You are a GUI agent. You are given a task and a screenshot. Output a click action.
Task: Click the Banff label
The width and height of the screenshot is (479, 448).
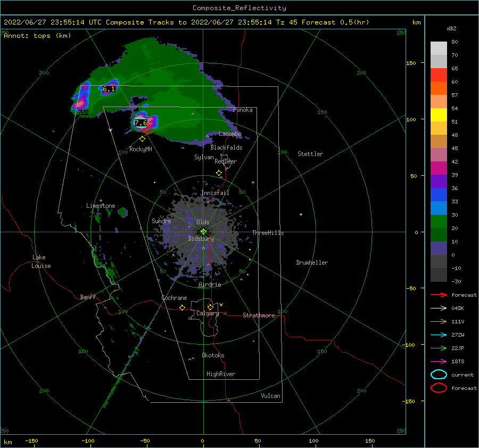point(88,297)
